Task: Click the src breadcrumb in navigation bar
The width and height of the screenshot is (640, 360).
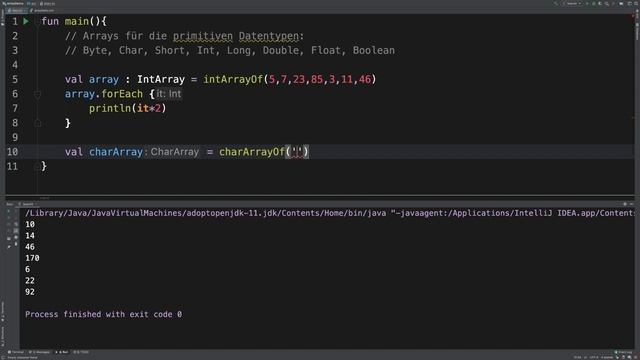Action: pyautogui.click(x=31, y=3)
